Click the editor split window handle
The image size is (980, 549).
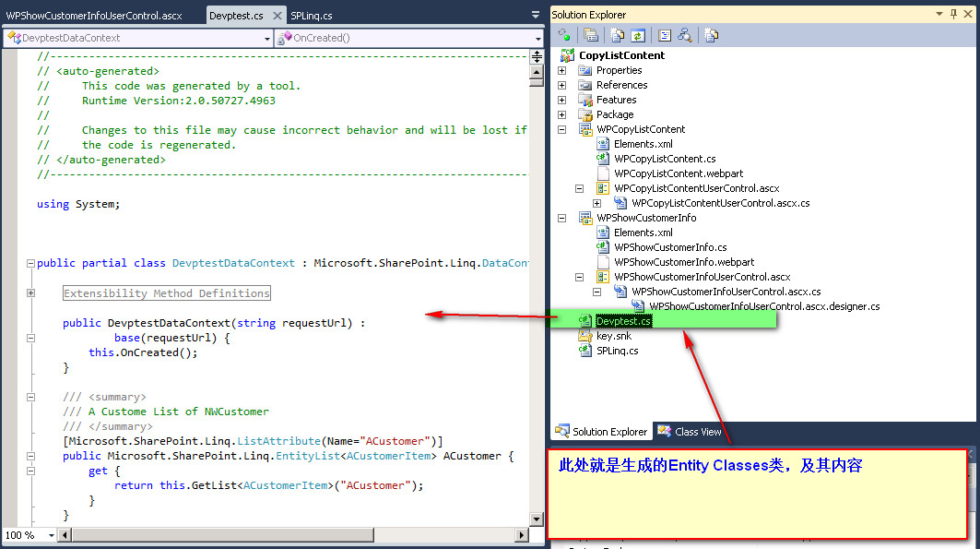pyautogui.click(x=537, y=57)
